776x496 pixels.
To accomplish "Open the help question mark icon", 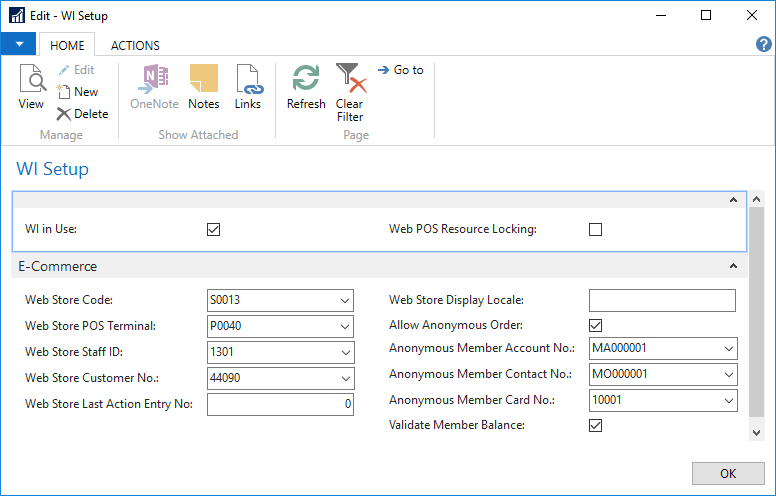I will click(763, 45).
